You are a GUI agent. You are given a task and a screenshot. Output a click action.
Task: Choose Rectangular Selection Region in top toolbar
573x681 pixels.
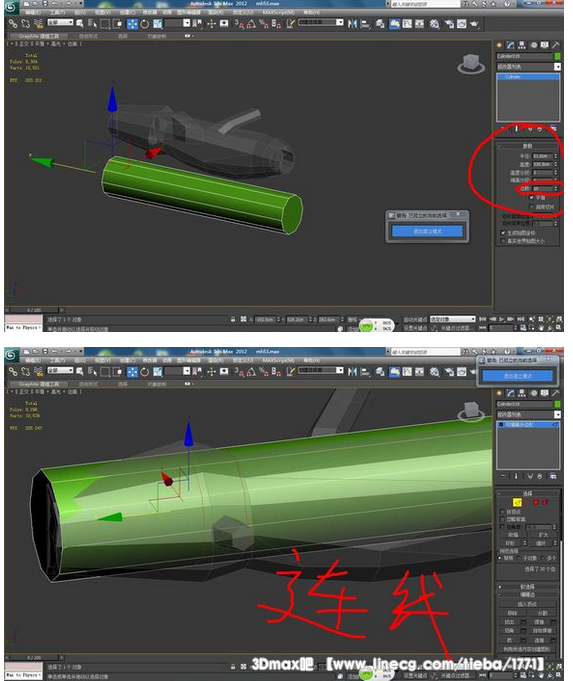pos(105,23)
